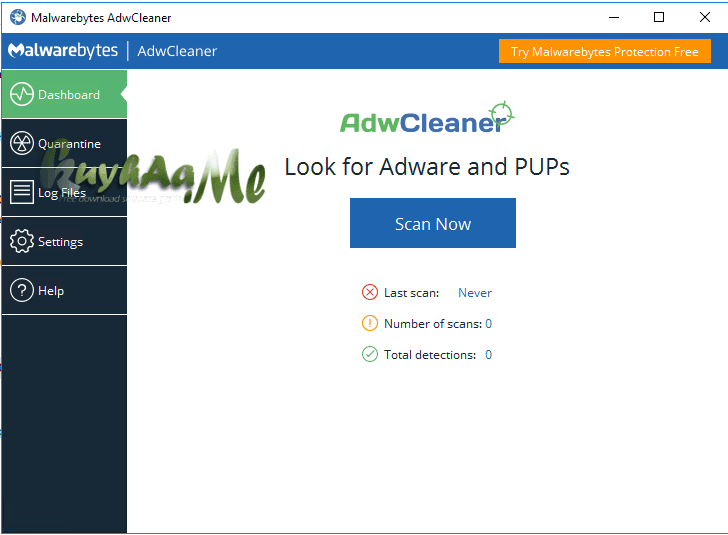Open the Quarantine section
Screen dimensions: 728x535
(x=65, y=144)
